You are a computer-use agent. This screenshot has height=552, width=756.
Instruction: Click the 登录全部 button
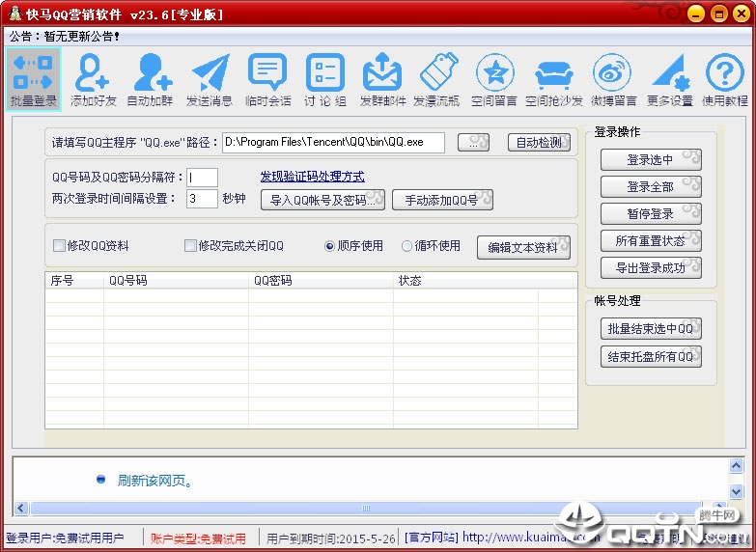pos(651,186)
